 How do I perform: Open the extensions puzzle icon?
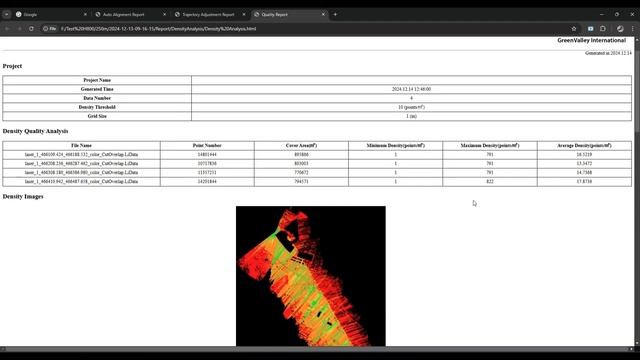click(x=603, y=29)
